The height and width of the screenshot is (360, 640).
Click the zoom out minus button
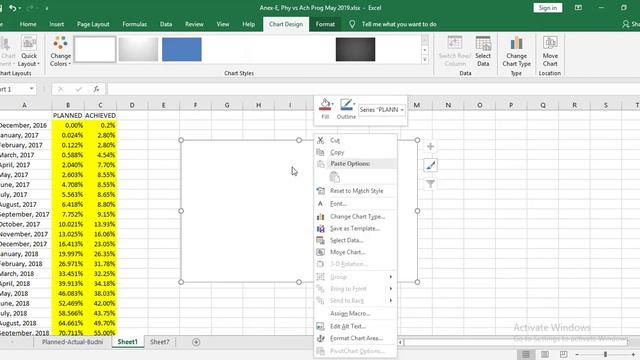pyautogui.click(x=577, y=354)
